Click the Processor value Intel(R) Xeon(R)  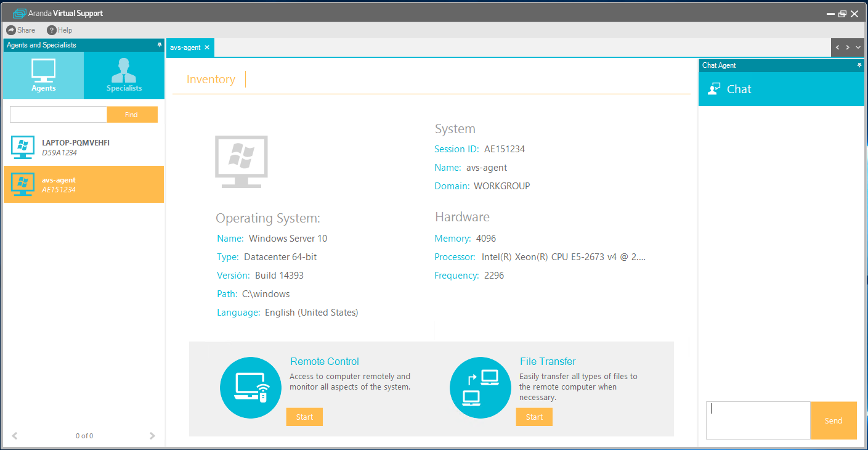point(564,257)
